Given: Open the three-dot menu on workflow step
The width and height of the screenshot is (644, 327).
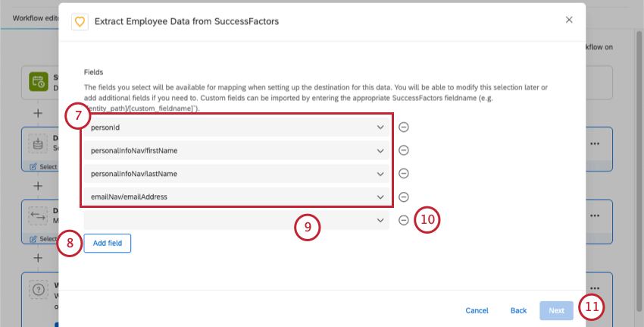Looking at the screenshot, I should (x=596, y=143).
